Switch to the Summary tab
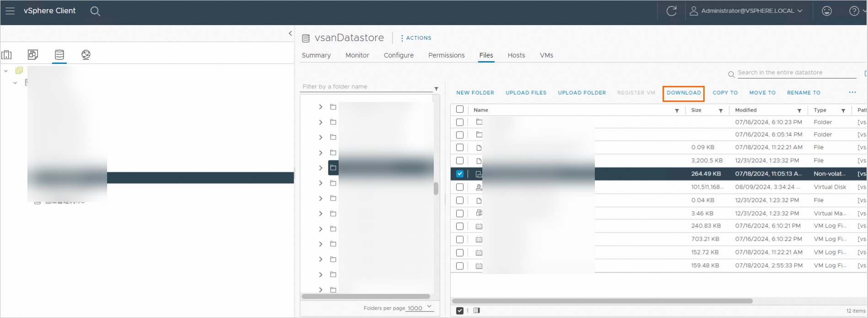Image resolution: width=868 pixels, height=318 pixels. (x=316, y=55)
